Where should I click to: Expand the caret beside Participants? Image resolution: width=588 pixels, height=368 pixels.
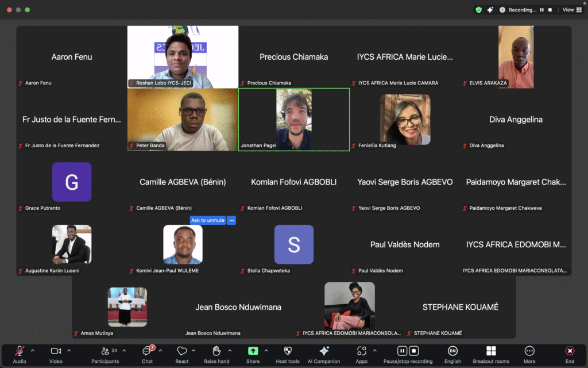click(124, 351)
